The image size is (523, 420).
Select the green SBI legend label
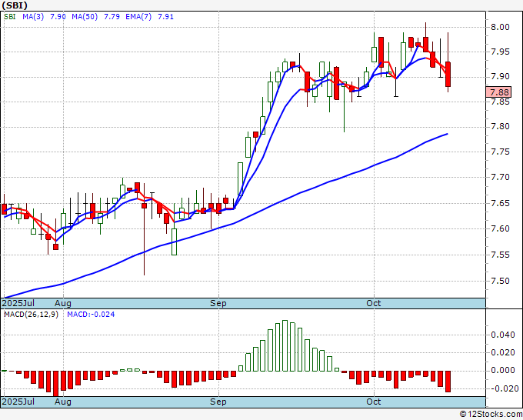click(10, 17)
